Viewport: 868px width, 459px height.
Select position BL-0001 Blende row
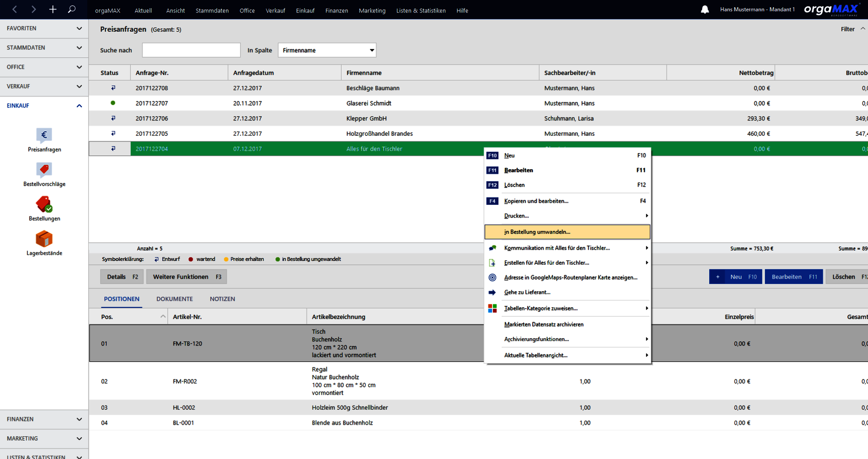(478, 423)
